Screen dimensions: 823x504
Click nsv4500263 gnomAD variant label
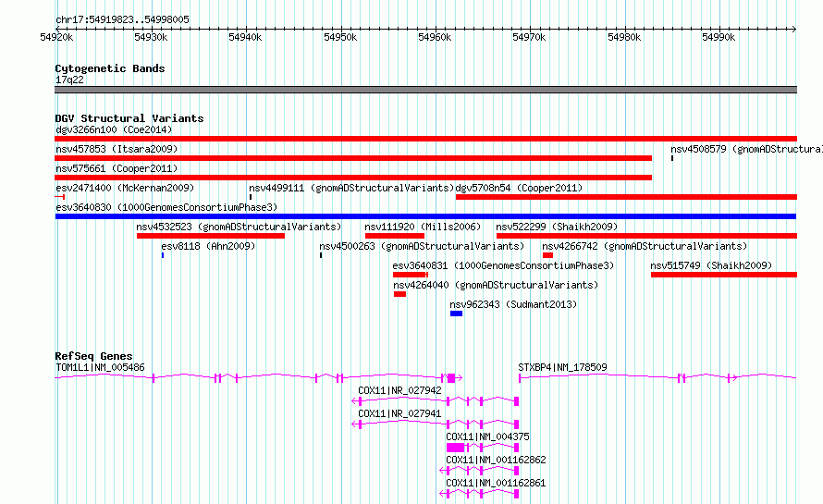click(422, 246)
